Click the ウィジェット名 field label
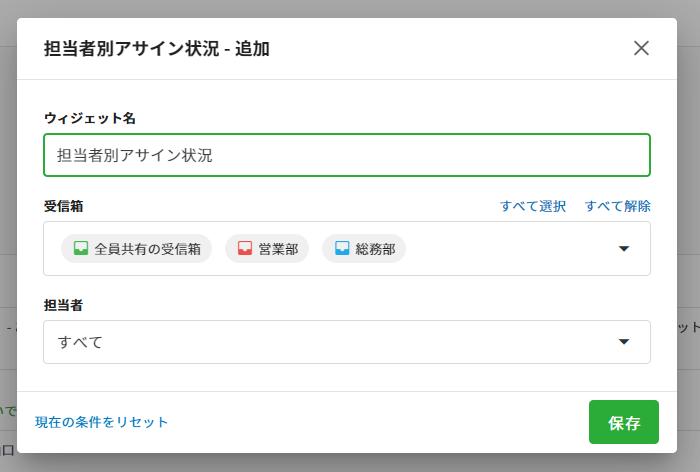The width and height of the screenshot is (700, 472). (x=90, y=118)
